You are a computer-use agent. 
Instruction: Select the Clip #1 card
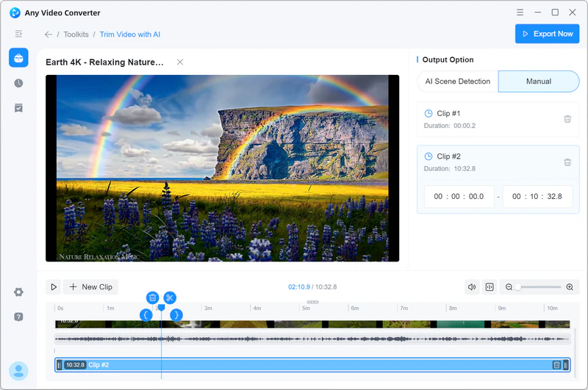pos(498,119)
